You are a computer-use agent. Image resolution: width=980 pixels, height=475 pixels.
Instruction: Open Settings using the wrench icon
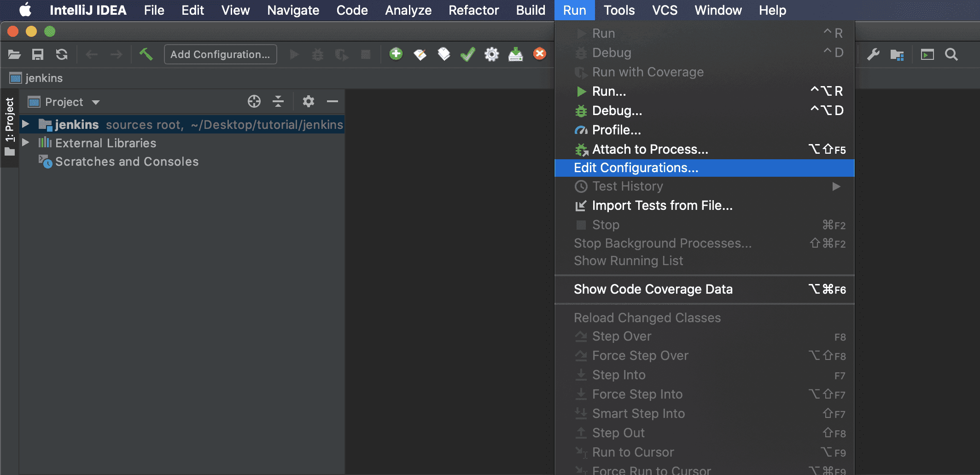[873, 54]
